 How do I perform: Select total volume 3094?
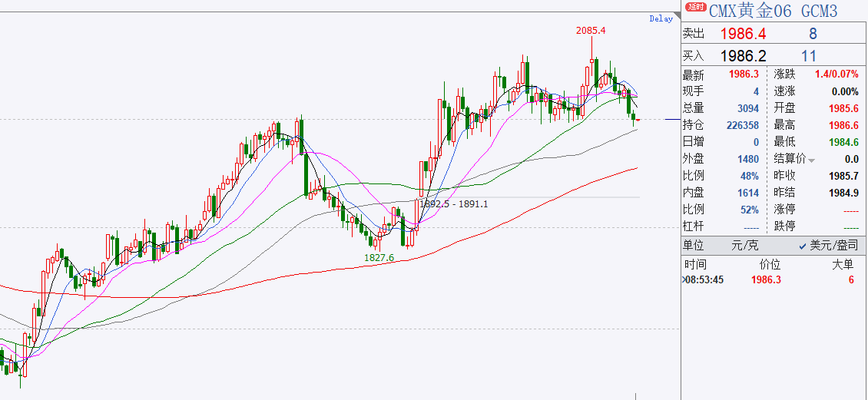tap(748, 109)
